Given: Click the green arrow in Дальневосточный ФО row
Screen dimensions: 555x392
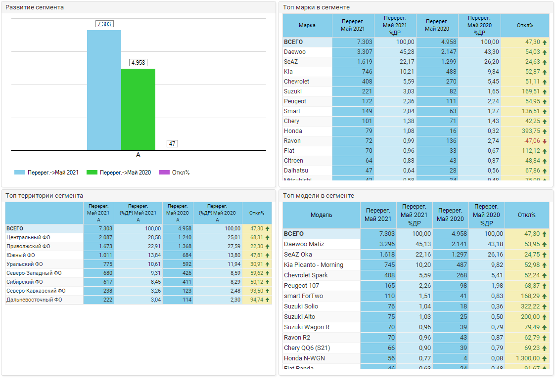Looking at the screenshot, I should point(268,300).
